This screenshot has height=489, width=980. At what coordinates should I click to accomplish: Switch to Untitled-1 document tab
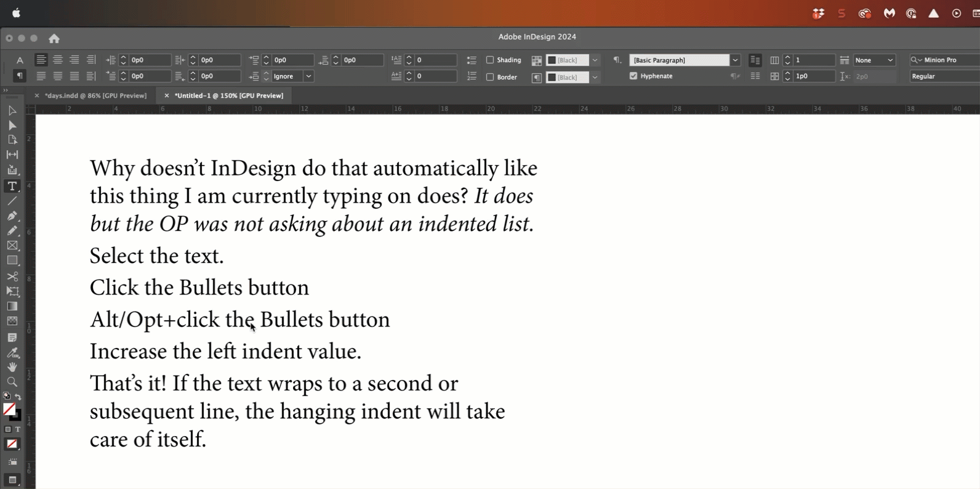point(229,95)
